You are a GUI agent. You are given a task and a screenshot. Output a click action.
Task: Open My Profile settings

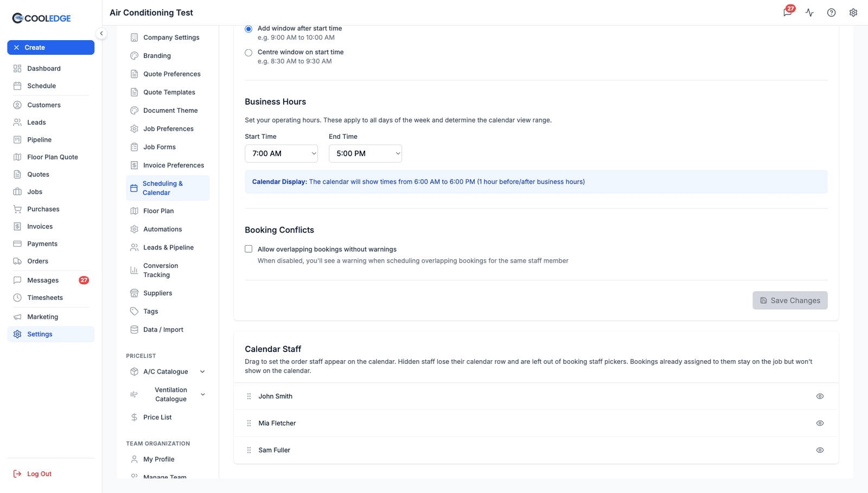[168, 459]
